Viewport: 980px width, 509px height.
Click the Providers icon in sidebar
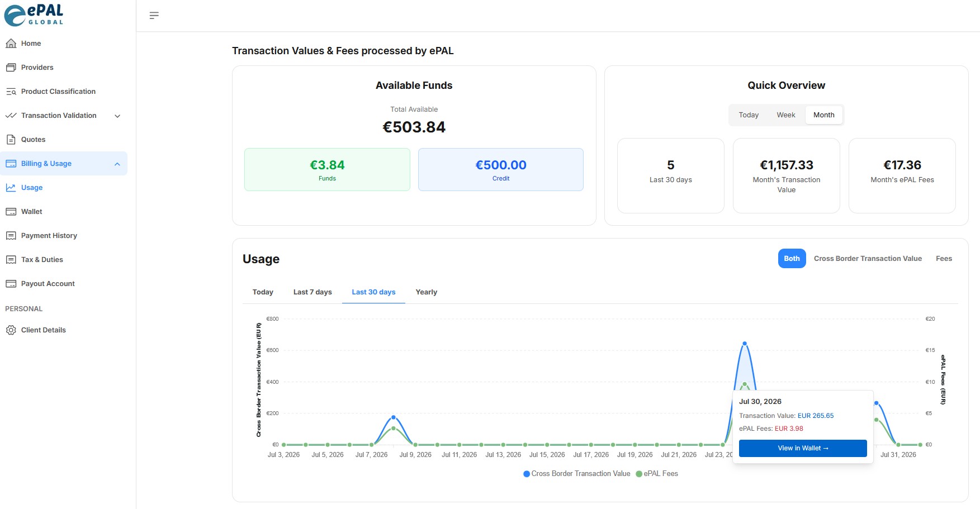click(x=11, y=68)
